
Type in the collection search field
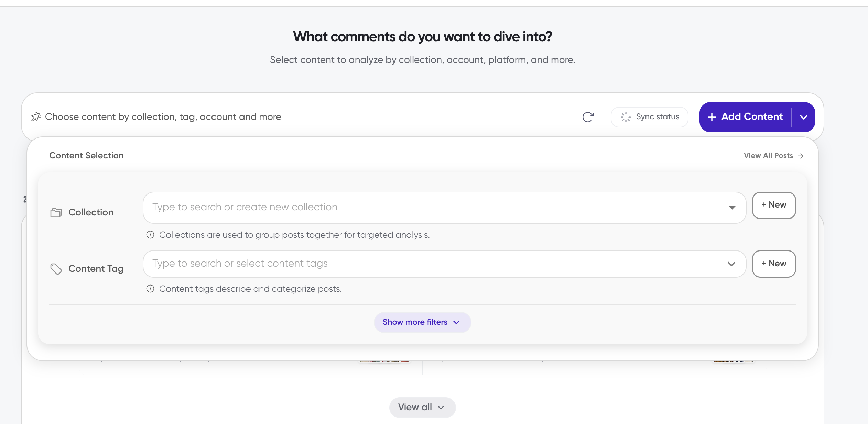click(444, 208)
